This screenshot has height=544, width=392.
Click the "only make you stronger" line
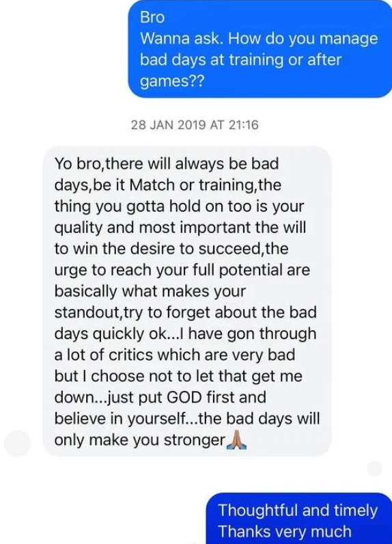pos(140,440)
